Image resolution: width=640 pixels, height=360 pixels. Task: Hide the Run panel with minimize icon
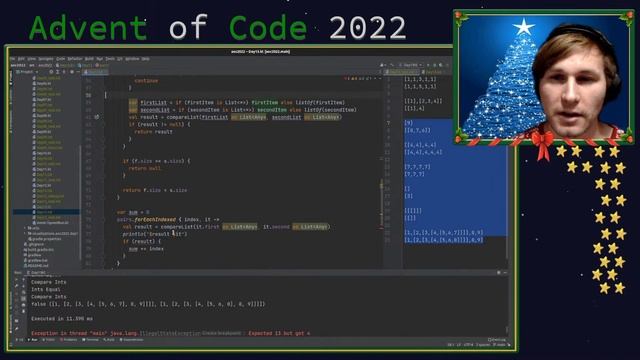[505, 272]
